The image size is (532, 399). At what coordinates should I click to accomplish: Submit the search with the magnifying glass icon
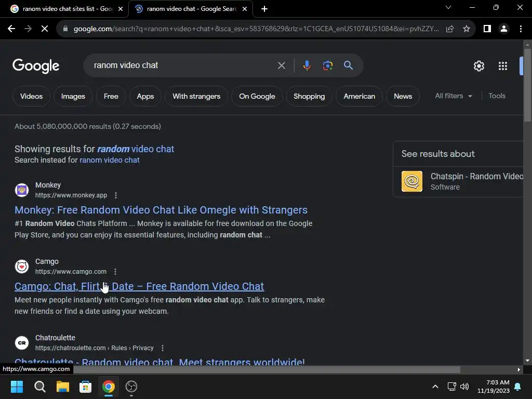click(x=348, y=65)
